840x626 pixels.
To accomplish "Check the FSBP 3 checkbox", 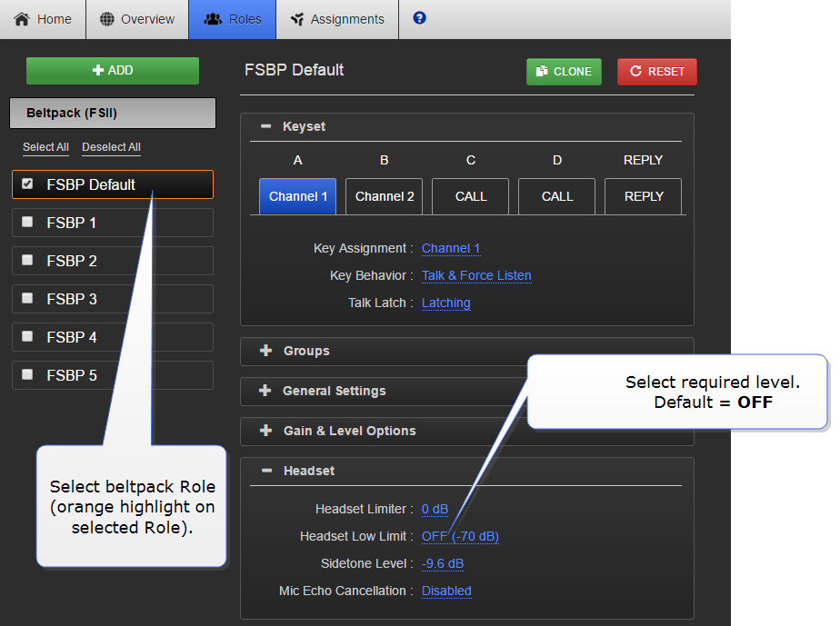I will [x=27, y=298].
